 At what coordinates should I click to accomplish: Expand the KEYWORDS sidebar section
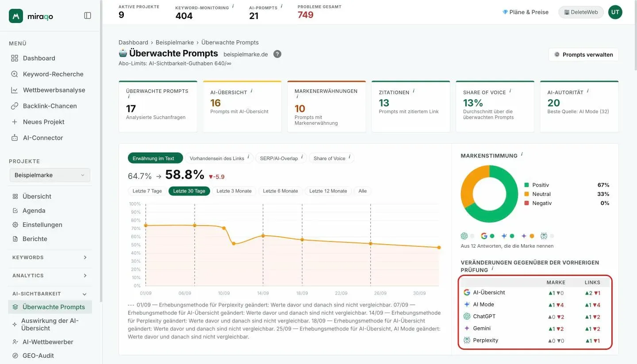click(50, 257)
